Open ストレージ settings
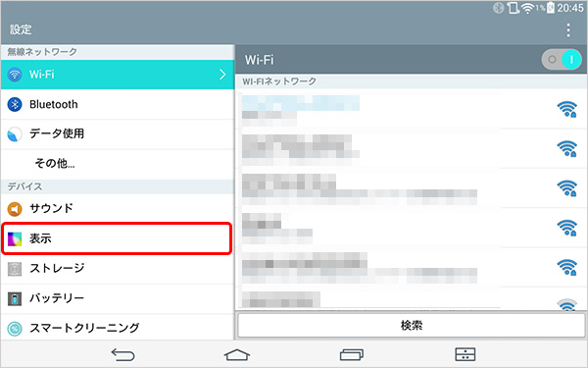 pyautogui.click(x=118, y=269)
